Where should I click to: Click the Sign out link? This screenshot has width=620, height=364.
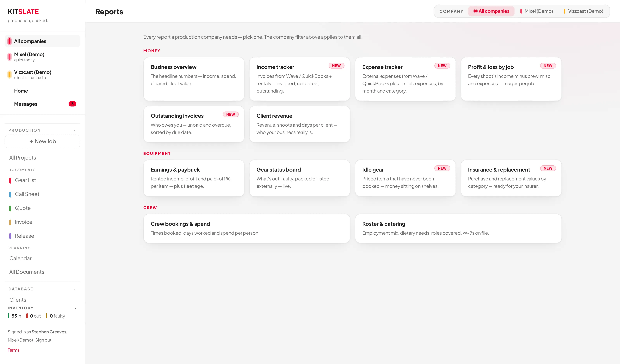[x=43, y=340]
